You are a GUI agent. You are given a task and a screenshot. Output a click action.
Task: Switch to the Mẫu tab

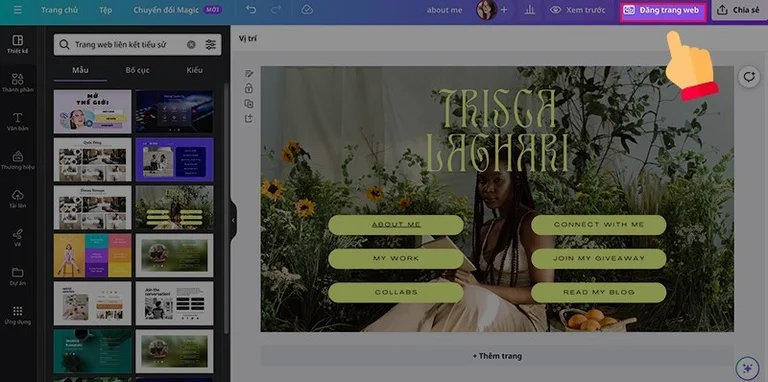pyautogui.click(x=80, y=70)
